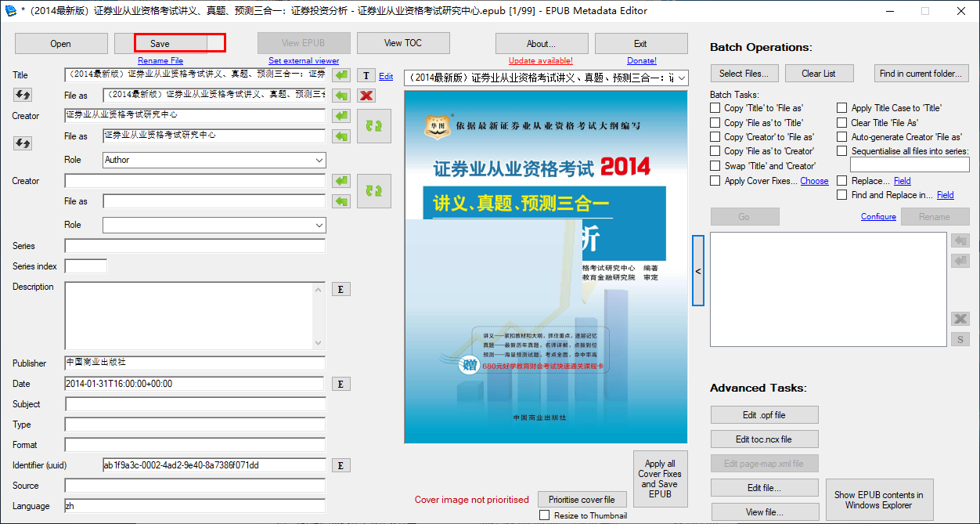The height and width of the screenshot is (524, 980).
Task: Click the Description scrollbar down arrow
Action: point(318,343)
